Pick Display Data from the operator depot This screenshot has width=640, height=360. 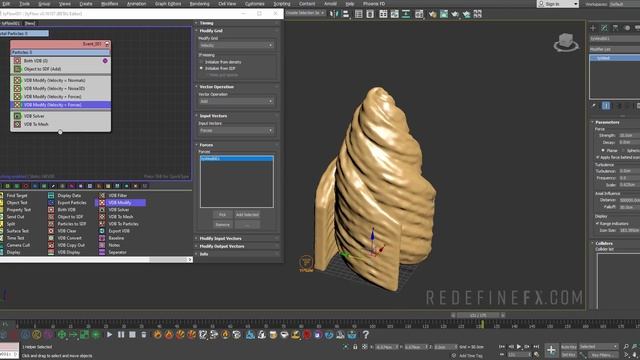point(64,196)
